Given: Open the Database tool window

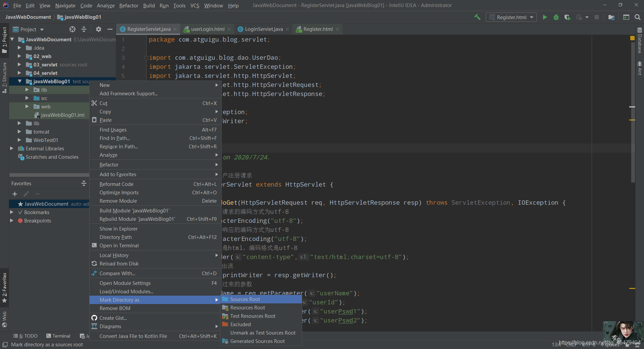Looking at the screenshot, I should click(640, 40).
